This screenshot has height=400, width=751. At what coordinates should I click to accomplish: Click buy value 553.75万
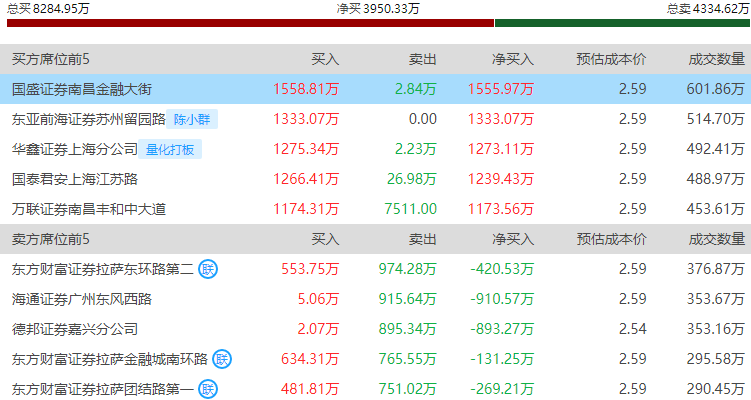point(310,269)
